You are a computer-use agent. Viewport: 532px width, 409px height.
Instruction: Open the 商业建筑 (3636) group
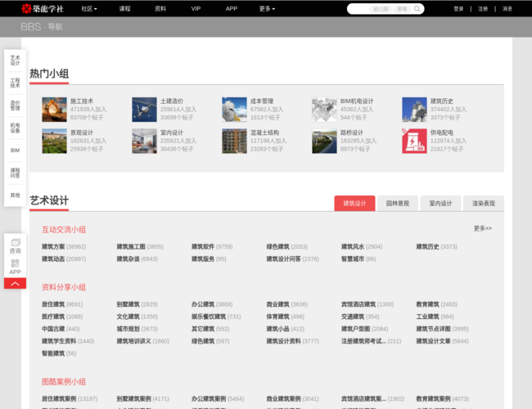(x=287, y=304)
